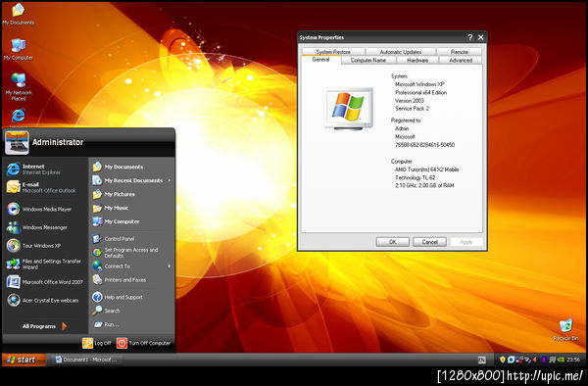Open My Computer desktop icon
Image resolution: width=588 pixels, height=386 pixels.
point(18,49)
